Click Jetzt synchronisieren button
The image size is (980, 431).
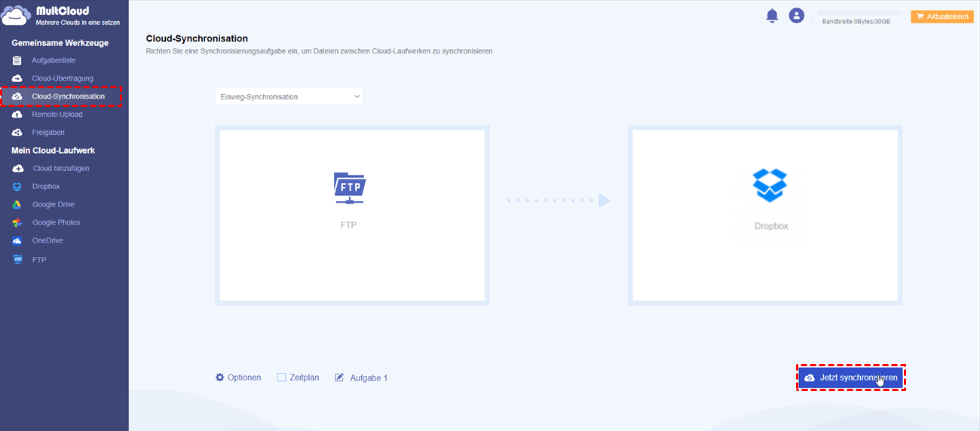[x=851, y=378]
